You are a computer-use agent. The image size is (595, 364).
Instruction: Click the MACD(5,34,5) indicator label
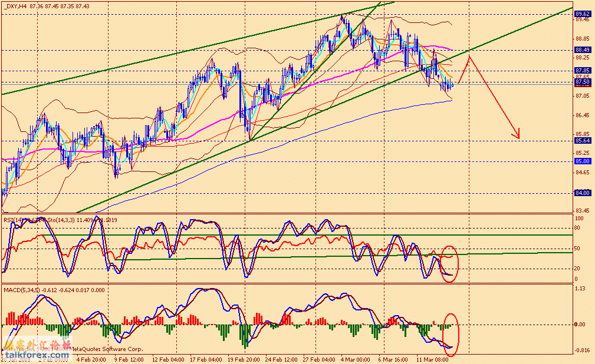[x=22, y=290]
